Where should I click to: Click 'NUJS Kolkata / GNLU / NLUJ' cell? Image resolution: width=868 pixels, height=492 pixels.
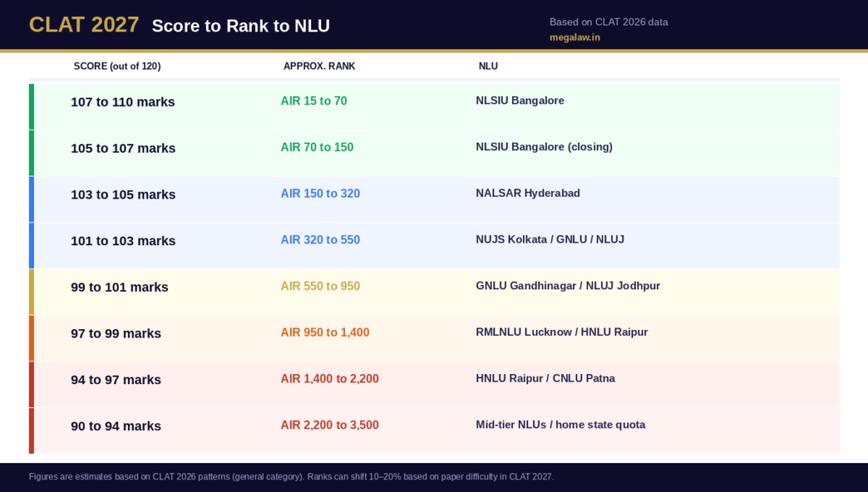pyautogui.click(x=550, y=239)
